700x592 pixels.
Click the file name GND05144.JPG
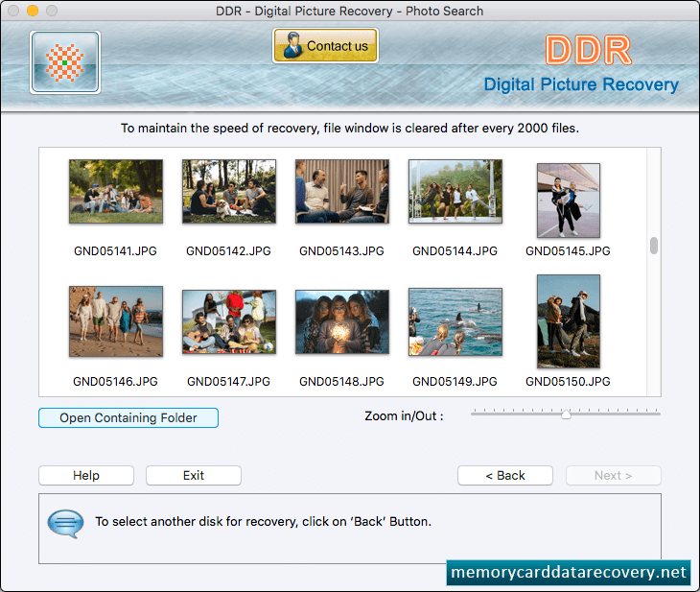(455, 251)
